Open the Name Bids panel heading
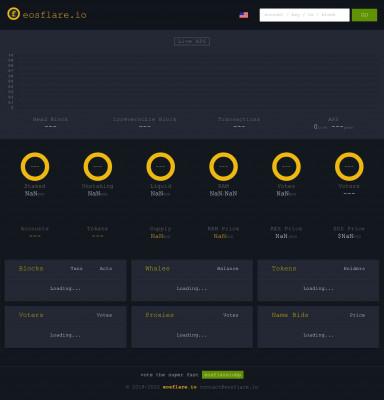384x400 pixels. [x=290, y=315]
